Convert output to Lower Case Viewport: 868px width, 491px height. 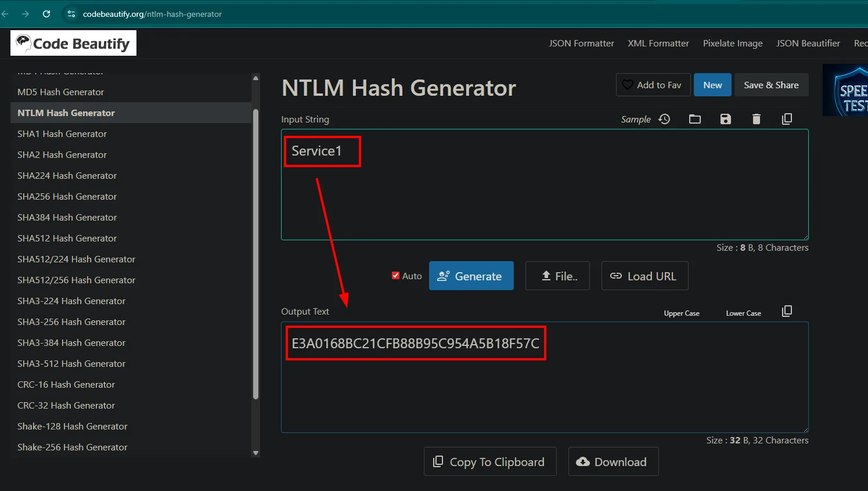click(743, 313)
